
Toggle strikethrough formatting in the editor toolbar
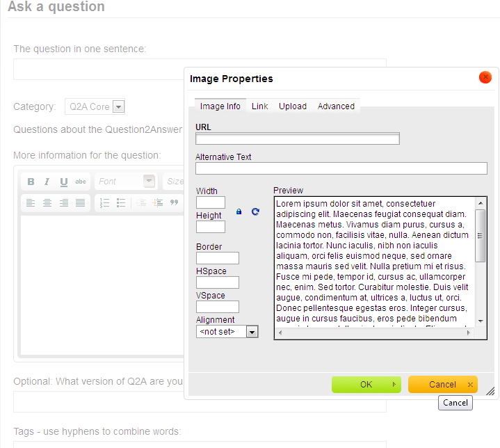pyautogui.click(x=81, y=182)
